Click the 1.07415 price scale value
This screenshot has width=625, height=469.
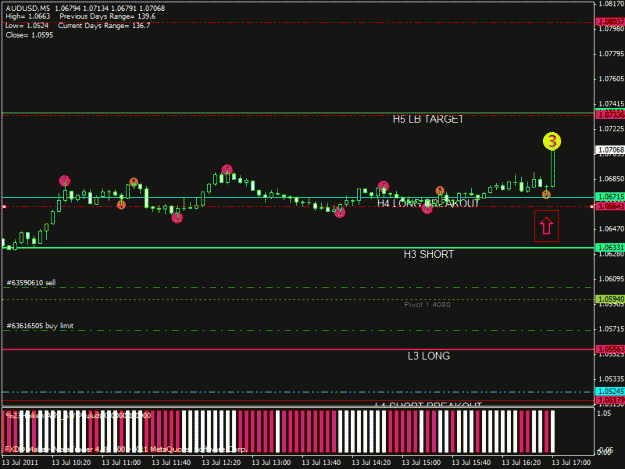tap(611, 104)
